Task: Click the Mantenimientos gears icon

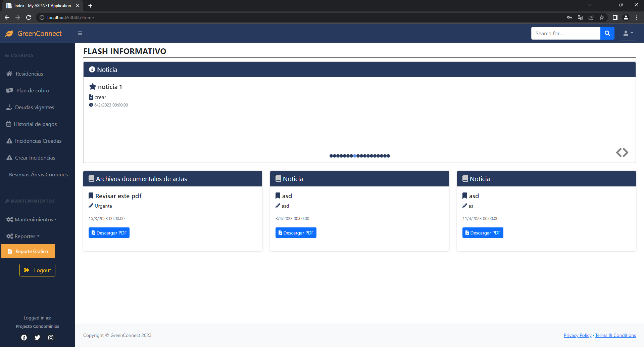Action: point(9,219)
